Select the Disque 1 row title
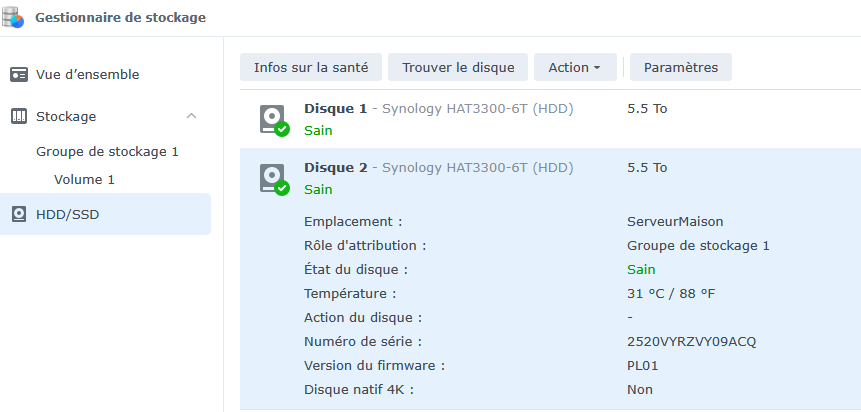 [335, 108]
